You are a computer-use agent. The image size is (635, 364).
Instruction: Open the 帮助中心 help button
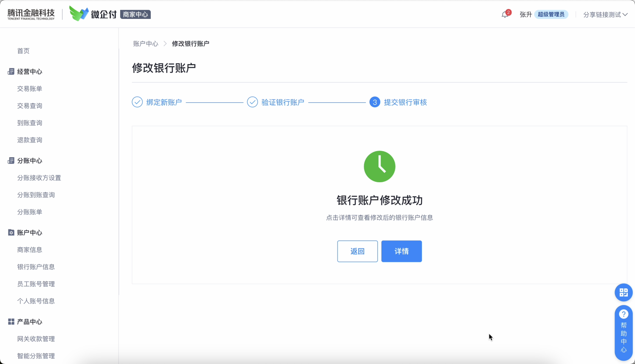pos(623,333)
